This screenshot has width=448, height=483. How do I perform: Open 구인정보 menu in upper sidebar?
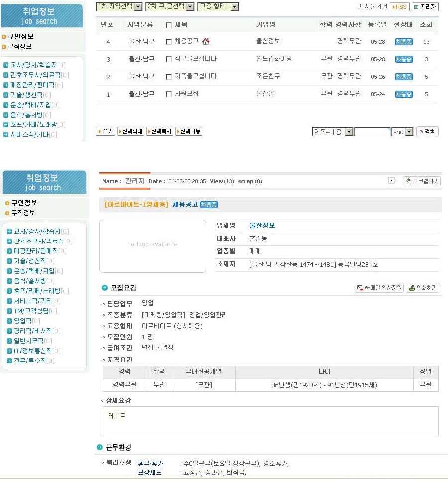tap(20, 37)
